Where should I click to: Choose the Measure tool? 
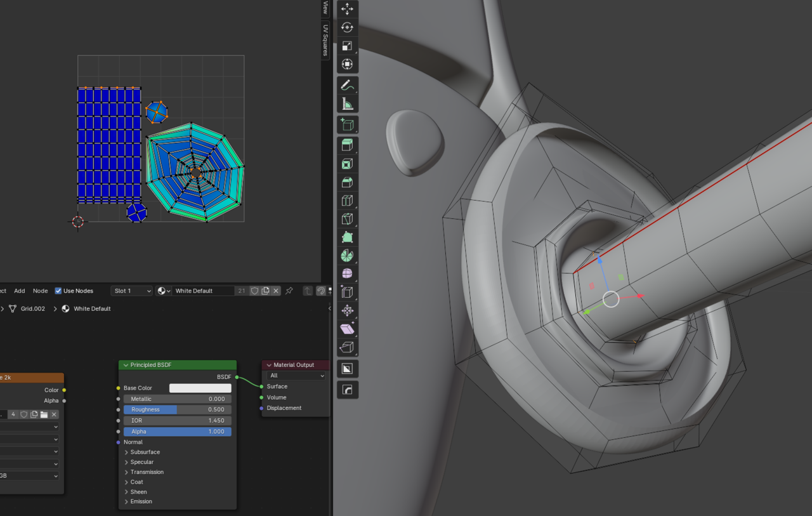(347, 104)
